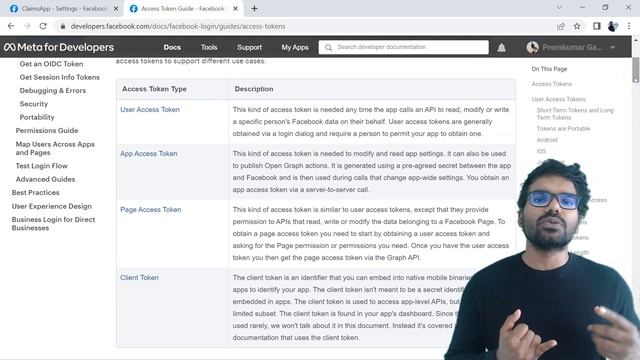Viewport: 640px width, 360px height.
Task: Open the Chrome profile avatar
Action: pos(612,26)
